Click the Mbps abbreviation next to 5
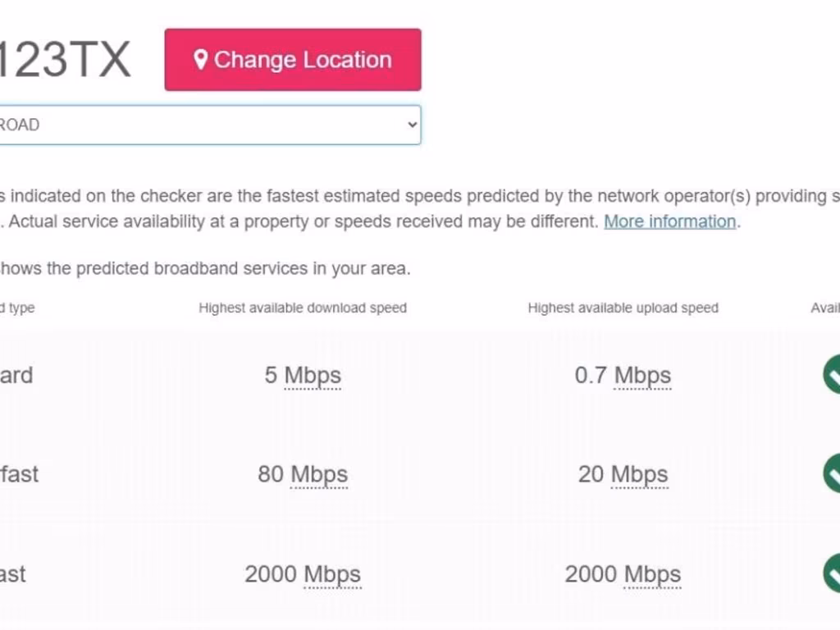Screen dimensions: 840x630 click(x=313, y=376)
